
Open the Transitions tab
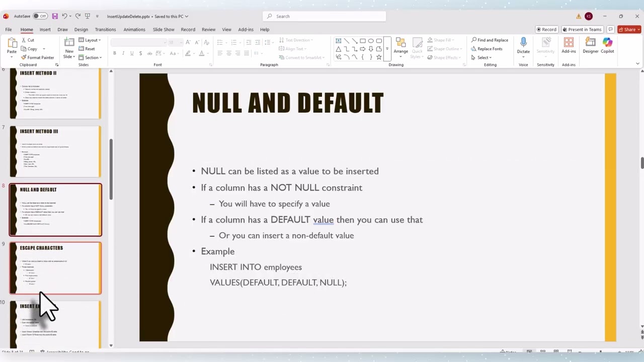pyautogui.click(x=105, y=30)
